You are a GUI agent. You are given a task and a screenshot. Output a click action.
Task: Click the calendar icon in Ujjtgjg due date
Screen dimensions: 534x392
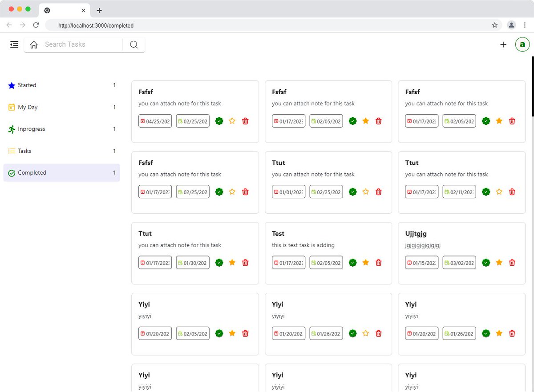[447, 263]
